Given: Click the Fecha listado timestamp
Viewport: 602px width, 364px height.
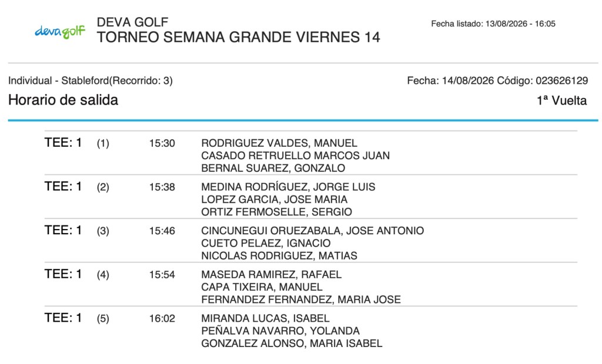Looking at the screenshot, I should (493, 24).
